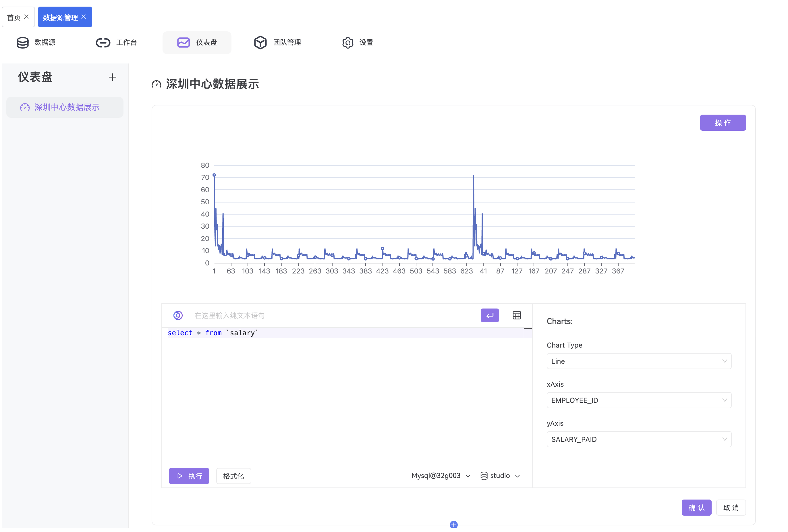Image resolution: width=788 pixels, height=532 pixels.
Task: Open 数据源 database icon tab
Action: [36, 43]
